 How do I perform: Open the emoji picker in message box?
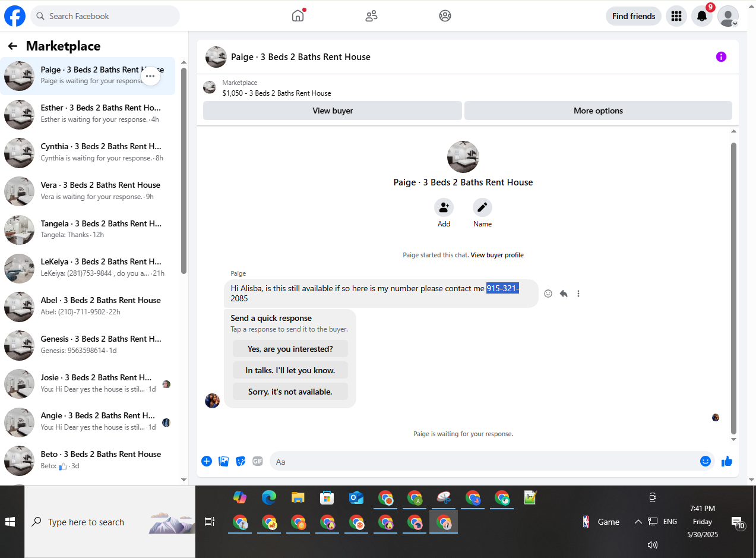click(706, 461)
